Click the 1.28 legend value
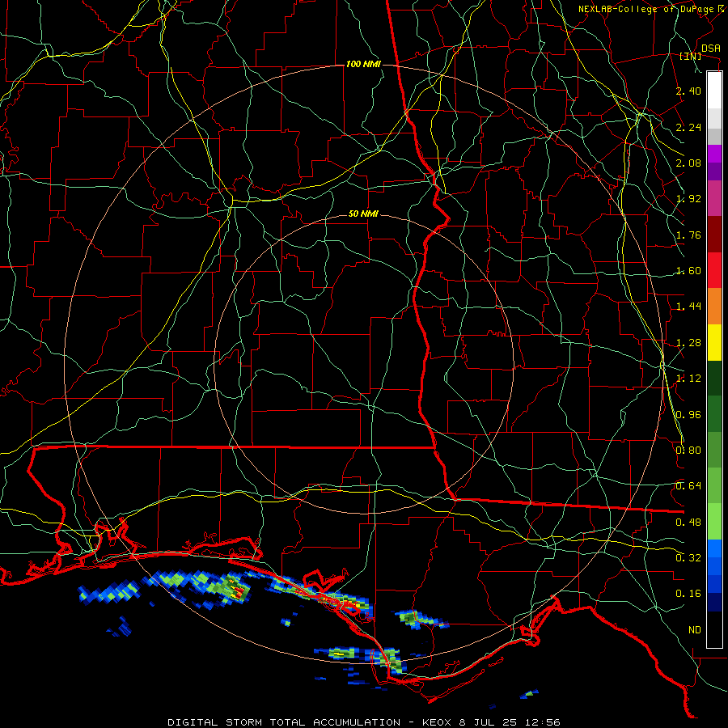 (688, 343)
